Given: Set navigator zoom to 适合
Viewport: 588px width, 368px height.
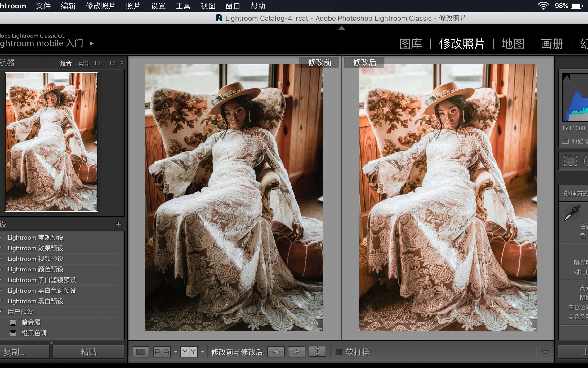Looking at the screenshot, I should click(66, 63).
